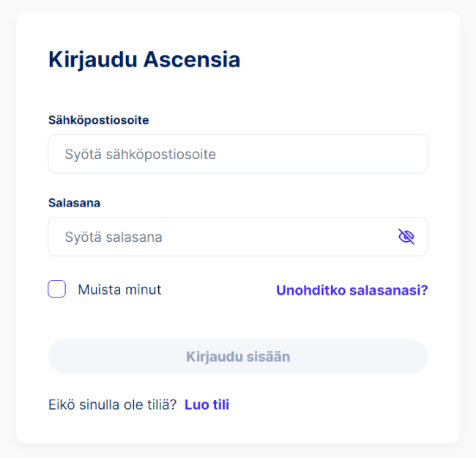Select the Syötä salasana placeholder field
This screenshot has width=476, height=458.
pos(220,237)
